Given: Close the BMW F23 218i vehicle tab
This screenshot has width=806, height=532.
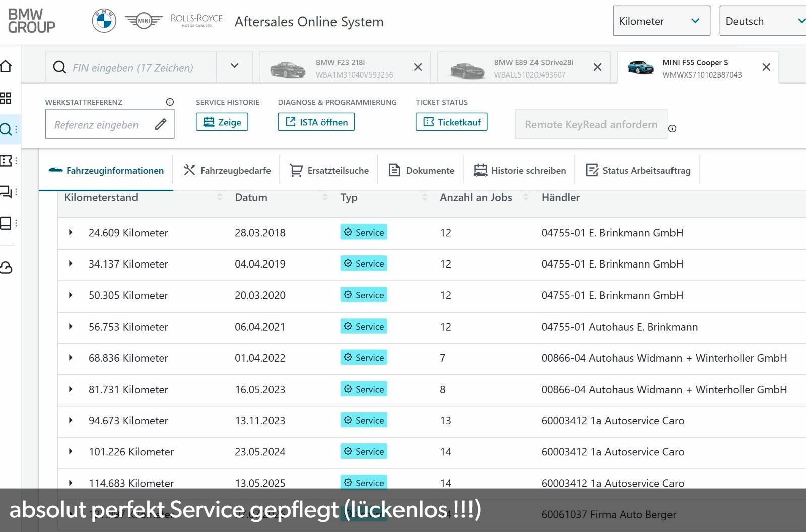Looking at the screenshot, I should [418, 67].
